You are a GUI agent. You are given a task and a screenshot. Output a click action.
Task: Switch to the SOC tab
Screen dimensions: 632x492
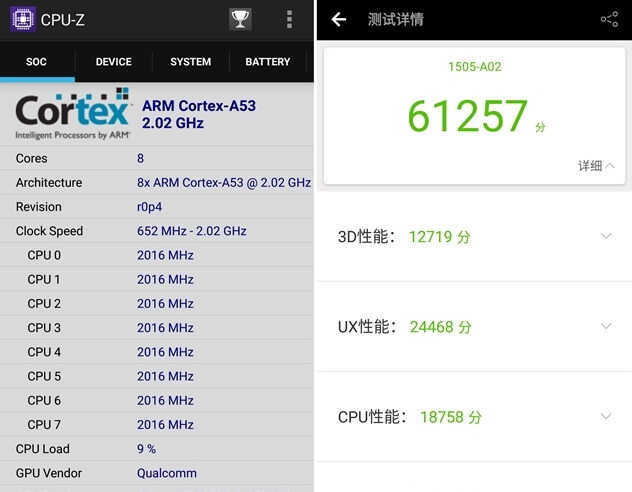[x=36, y=62]
